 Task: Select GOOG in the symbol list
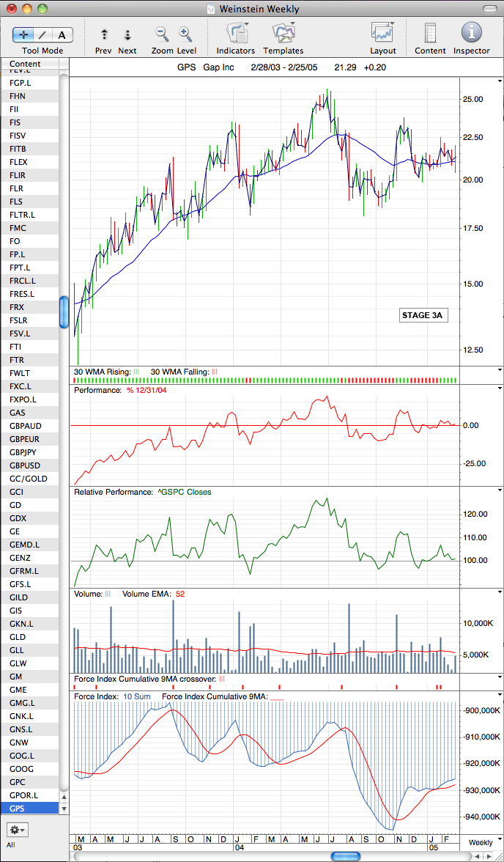(x=30, y=768)
